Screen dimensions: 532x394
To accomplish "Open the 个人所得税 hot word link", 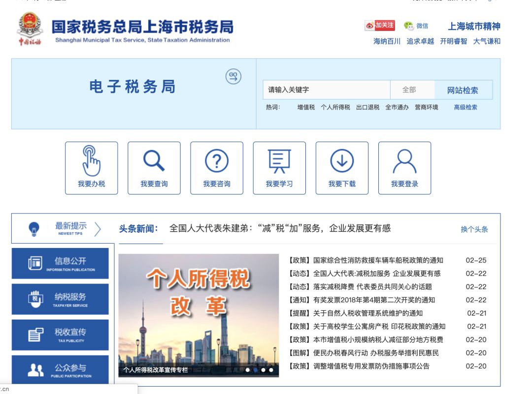I will click(335, 108).
